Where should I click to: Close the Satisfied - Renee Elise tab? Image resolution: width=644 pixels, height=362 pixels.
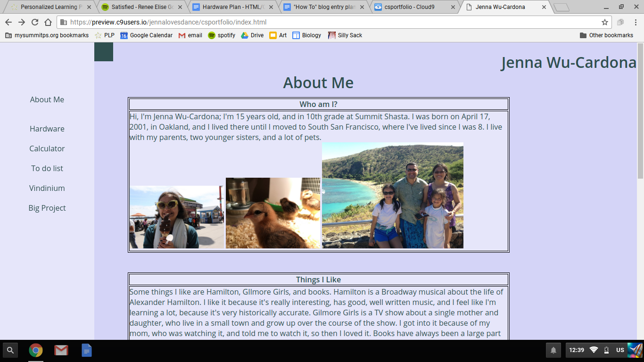[x=180, y=7]
